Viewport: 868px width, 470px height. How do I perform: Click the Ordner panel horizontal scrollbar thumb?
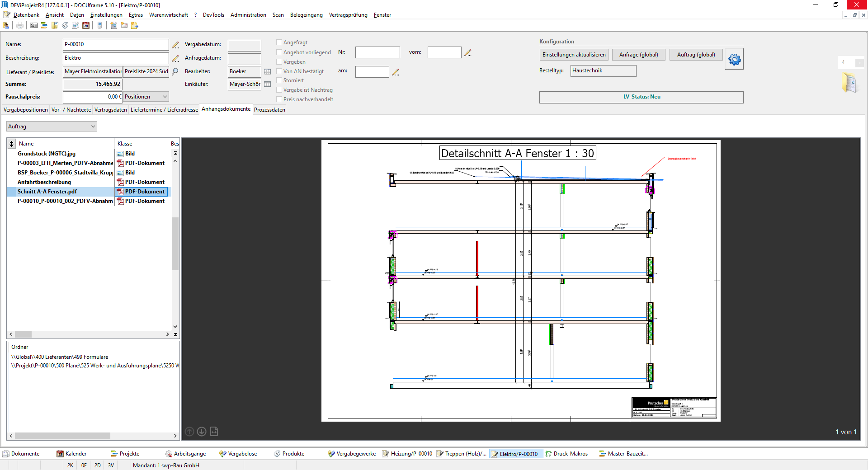(62, 436)
